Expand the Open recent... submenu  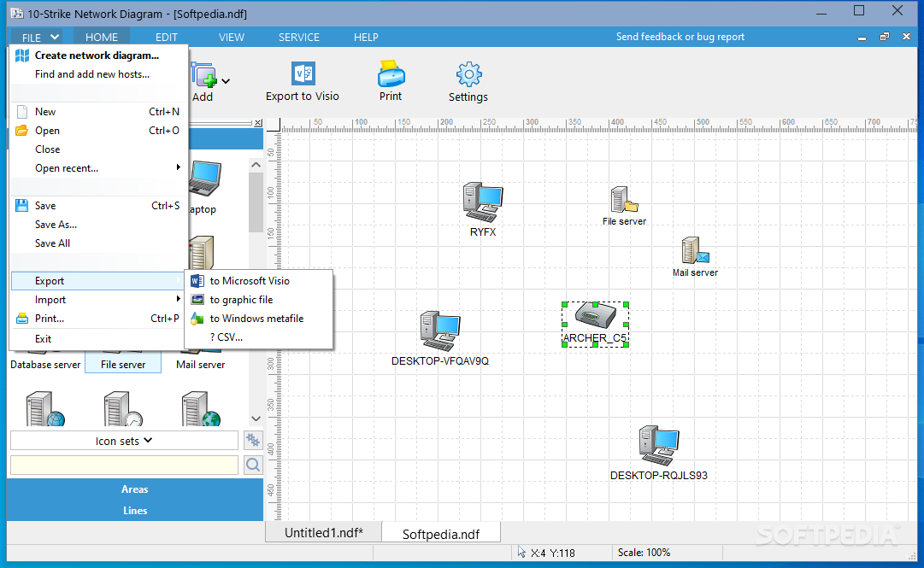click(x=98, y=167)
